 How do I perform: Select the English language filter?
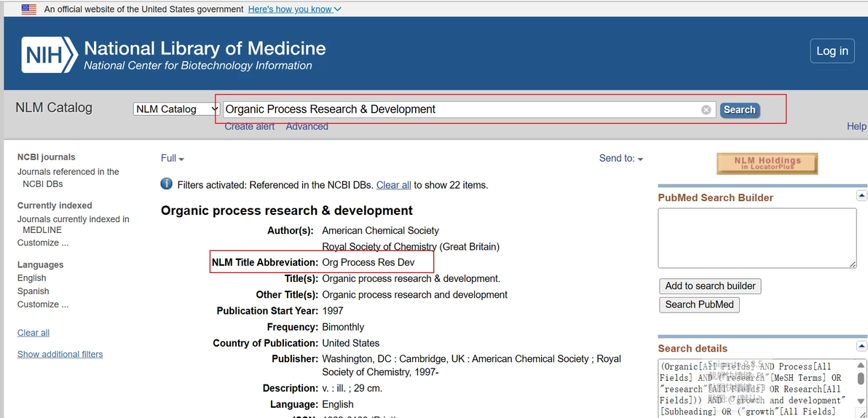(32, 278)
